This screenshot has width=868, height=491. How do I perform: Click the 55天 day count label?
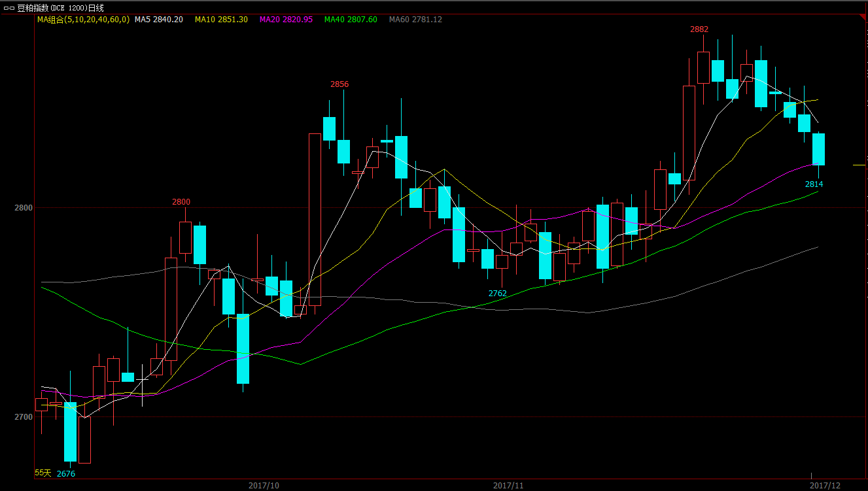click(43, 472)
